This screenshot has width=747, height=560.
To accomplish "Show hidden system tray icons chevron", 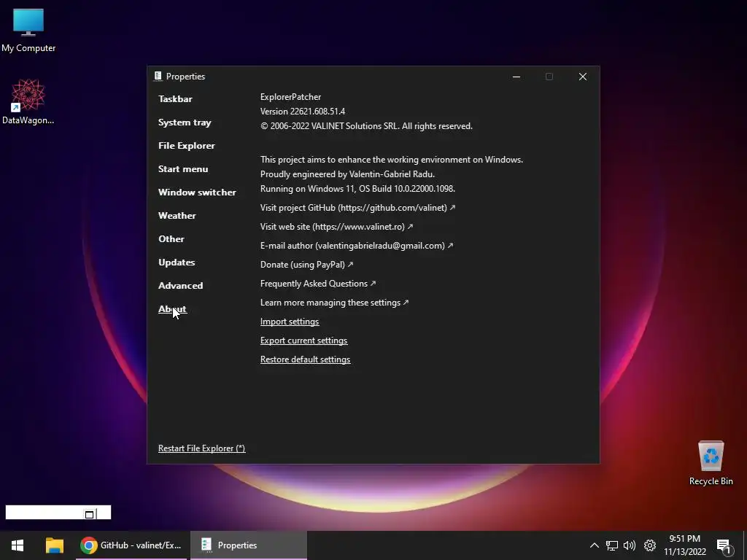I will [594, 545].
